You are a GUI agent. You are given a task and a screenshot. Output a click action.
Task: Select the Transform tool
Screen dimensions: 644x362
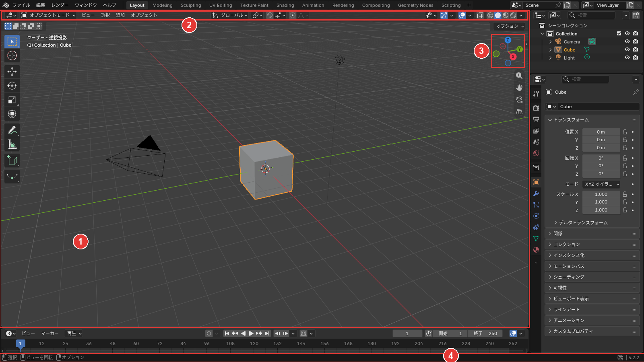pyautogui.click(x=12, y=114)
